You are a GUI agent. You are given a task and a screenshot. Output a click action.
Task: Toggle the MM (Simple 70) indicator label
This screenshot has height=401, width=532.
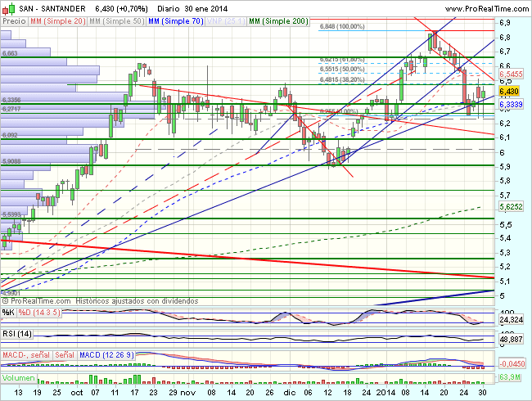coord(176,21)
